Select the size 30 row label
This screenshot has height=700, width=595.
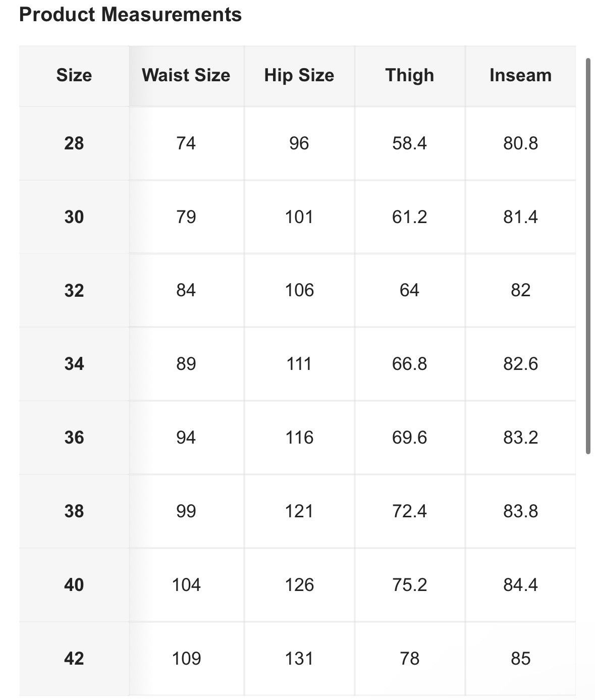click(x=74, y=217)
